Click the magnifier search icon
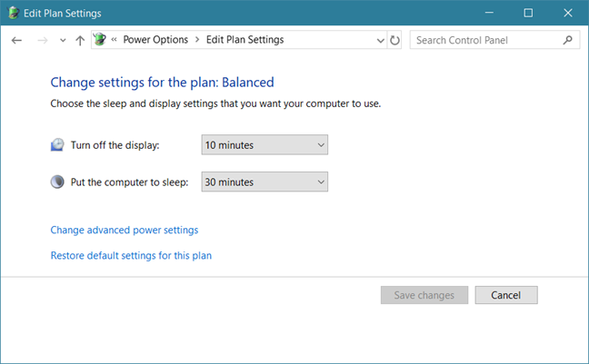 (568, 40)
